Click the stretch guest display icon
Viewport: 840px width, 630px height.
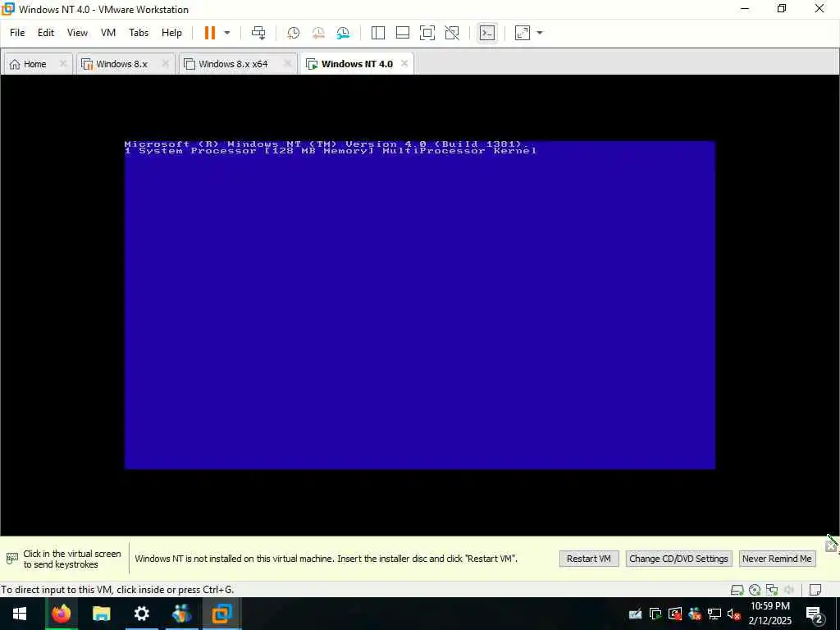523,33
